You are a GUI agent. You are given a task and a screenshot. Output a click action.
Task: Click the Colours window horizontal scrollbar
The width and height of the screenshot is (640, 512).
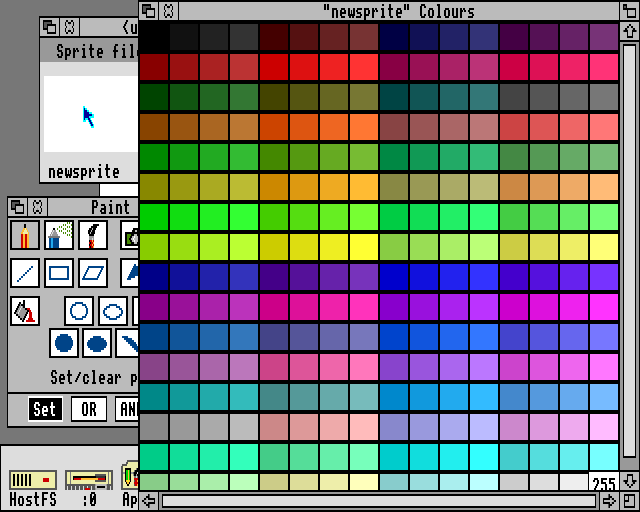pyautogui.click(x=379, y=501)
